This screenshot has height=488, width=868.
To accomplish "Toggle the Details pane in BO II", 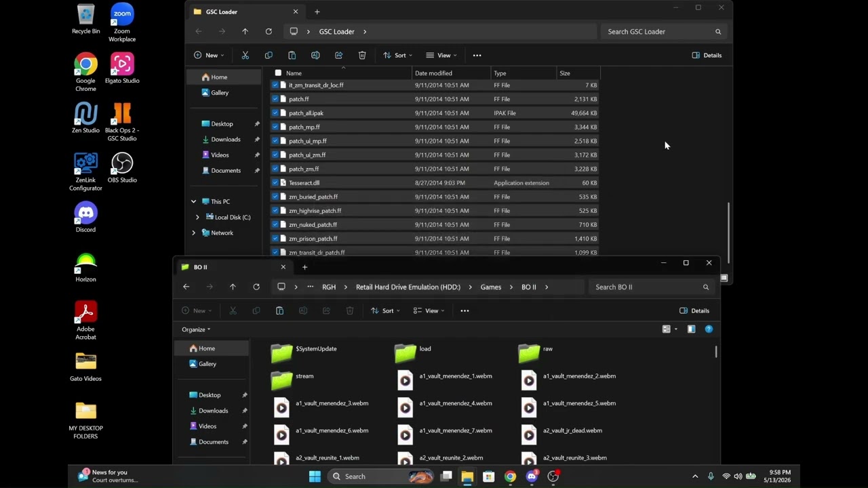I will pos(694,311).
